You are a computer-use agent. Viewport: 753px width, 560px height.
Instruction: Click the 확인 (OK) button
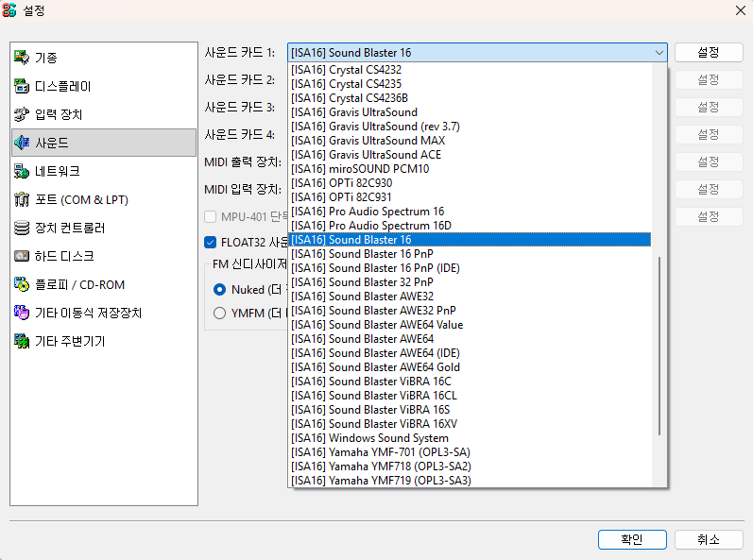point(631,539)
